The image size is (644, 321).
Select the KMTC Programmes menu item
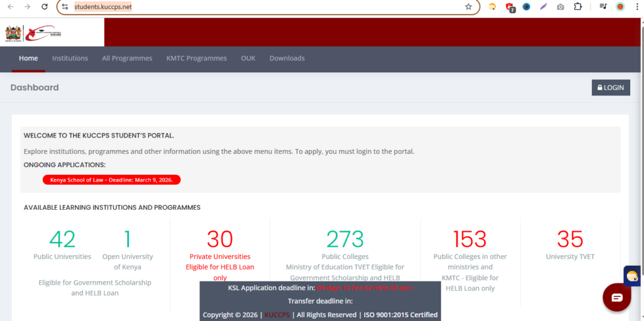click(x=196, y=58)
